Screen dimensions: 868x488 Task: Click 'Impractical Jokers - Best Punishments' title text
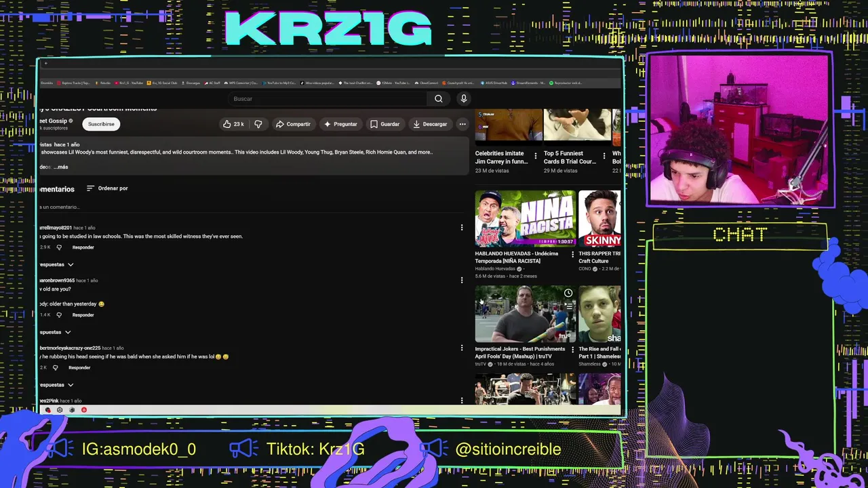tap(520, 352)
